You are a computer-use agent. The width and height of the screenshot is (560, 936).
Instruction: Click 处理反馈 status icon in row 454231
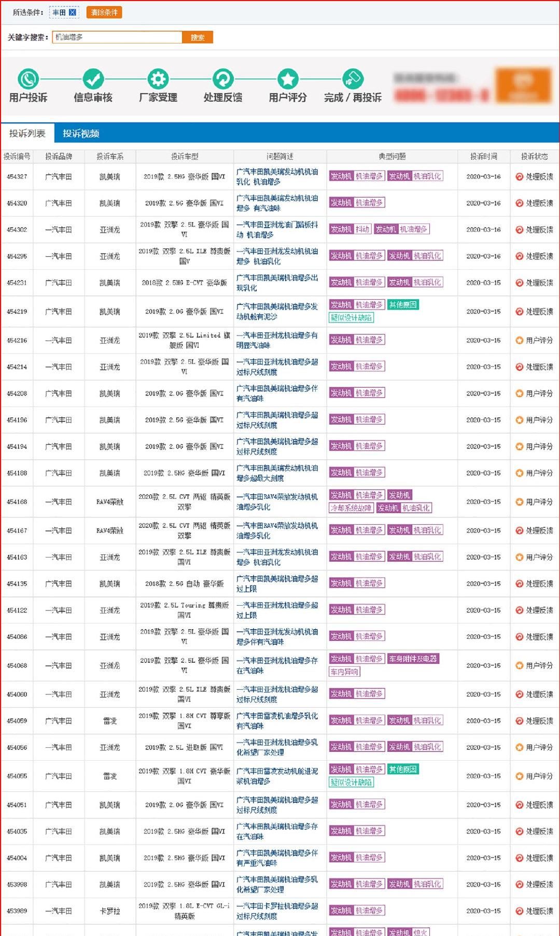click(519, 283)
